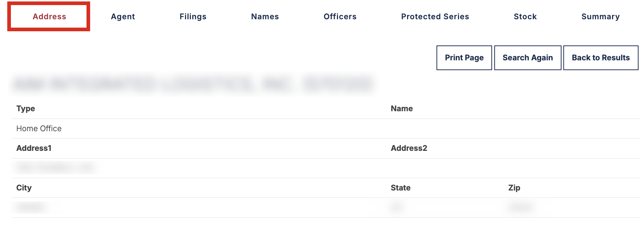The height and width of the screenshot is (229, 644).
Task: Click the City field label
Action: click(x=24, y=188)
